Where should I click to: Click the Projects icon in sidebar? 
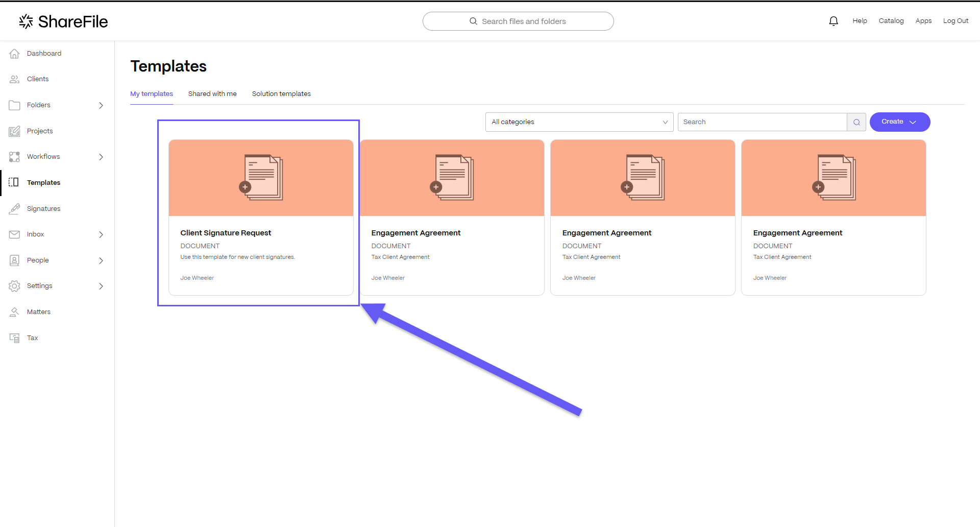click(14, 131)
